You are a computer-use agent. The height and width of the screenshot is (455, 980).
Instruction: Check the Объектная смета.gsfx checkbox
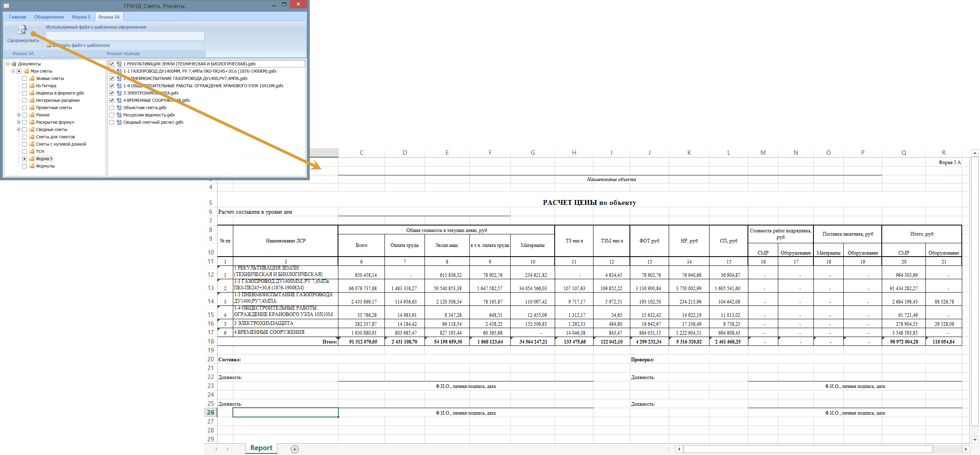(112, 108)
